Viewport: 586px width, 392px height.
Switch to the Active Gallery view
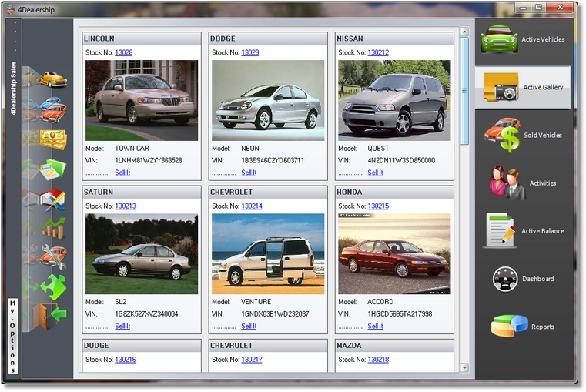523,88
